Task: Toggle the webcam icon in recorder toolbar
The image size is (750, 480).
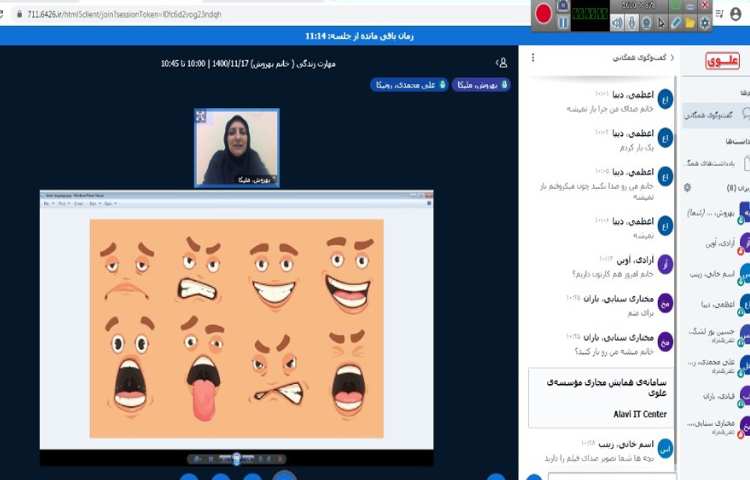Action: 646,22
